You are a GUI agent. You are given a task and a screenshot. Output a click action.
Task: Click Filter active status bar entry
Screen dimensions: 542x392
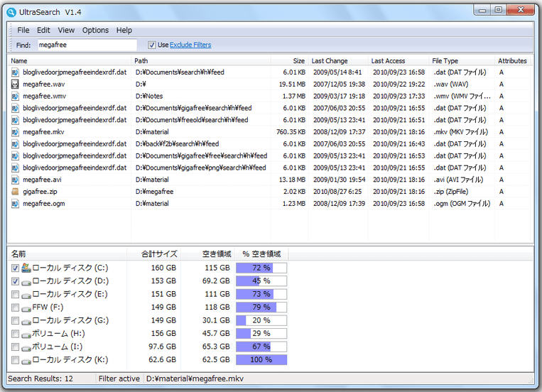pos(119,379)
